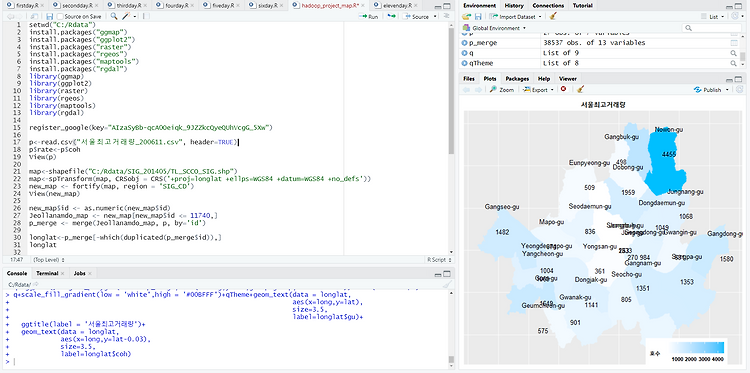Close the hadoop_project_map.R tab
This screenshot has width=750, height=373.
pyautogui.click(x=363, y=5)
